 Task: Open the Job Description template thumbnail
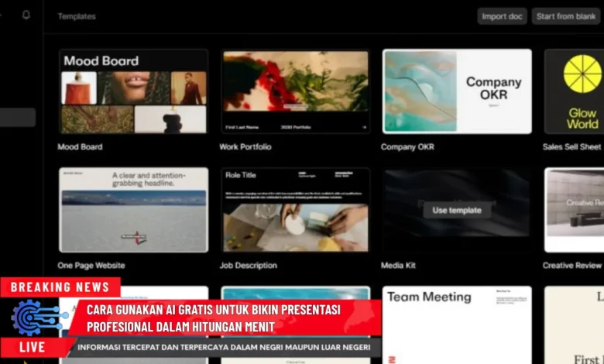coord(295,210)
